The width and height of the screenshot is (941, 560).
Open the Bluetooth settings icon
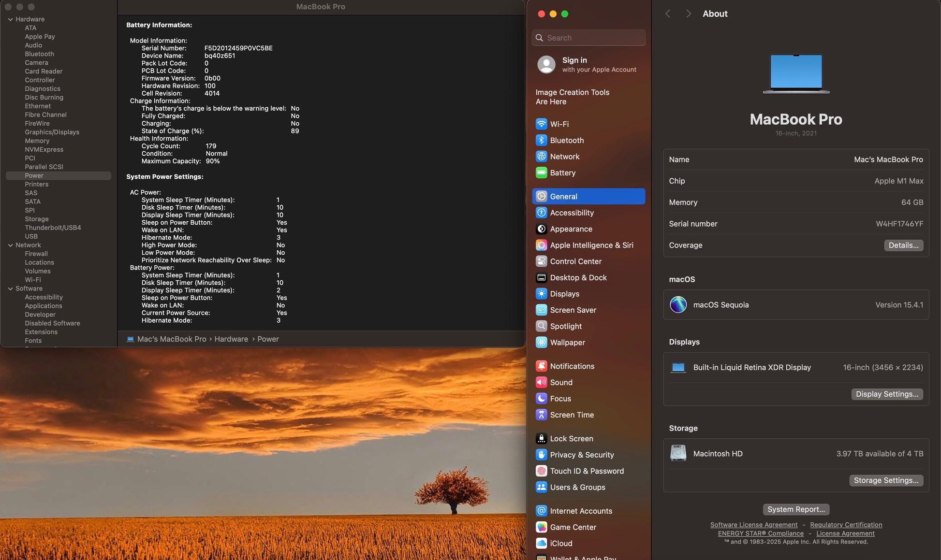click(x=541, y=140)
